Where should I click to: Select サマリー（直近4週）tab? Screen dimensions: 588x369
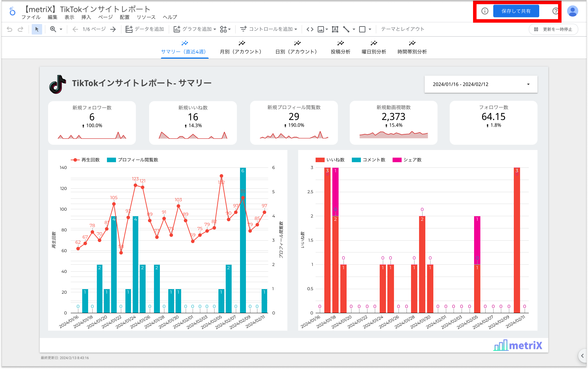tap(185, 48)
